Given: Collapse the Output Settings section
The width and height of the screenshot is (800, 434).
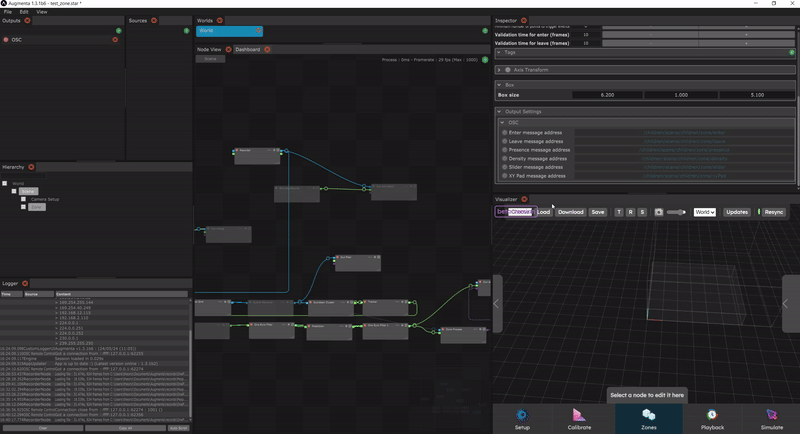Looking at the screenshot, I should (500, 111).
